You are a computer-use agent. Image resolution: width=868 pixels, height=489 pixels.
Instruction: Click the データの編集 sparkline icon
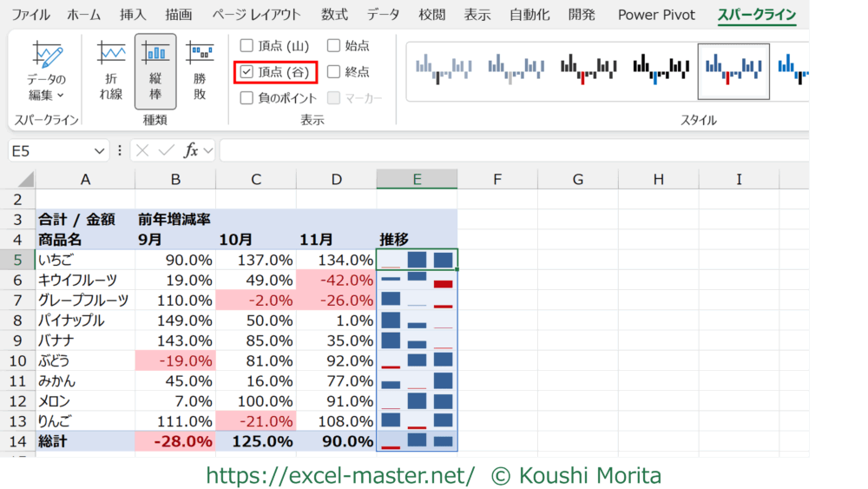[x=47, y=57]
